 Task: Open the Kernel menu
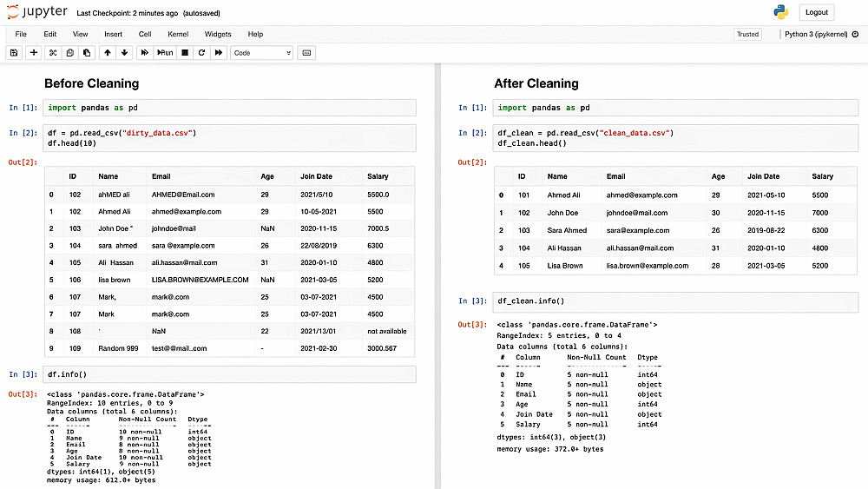click(x=178, y=35)
